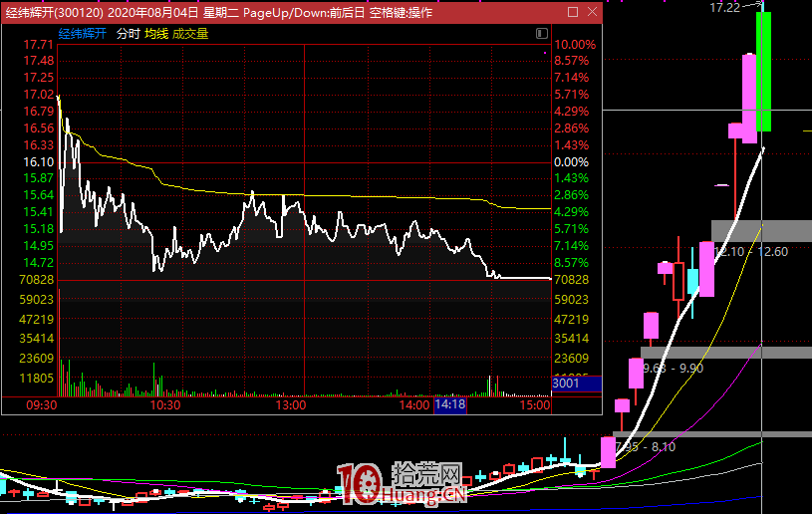Viewport: 812px width, 514px height.
Task: Click the blue 3001 volume value box
Action: [577, 383]
